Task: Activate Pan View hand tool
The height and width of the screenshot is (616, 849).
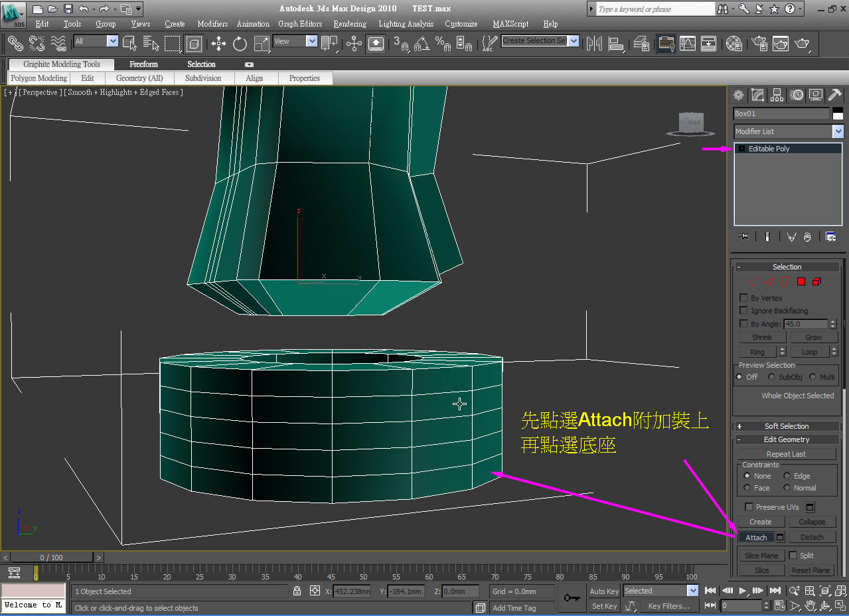Action: (x=810, y=605)
